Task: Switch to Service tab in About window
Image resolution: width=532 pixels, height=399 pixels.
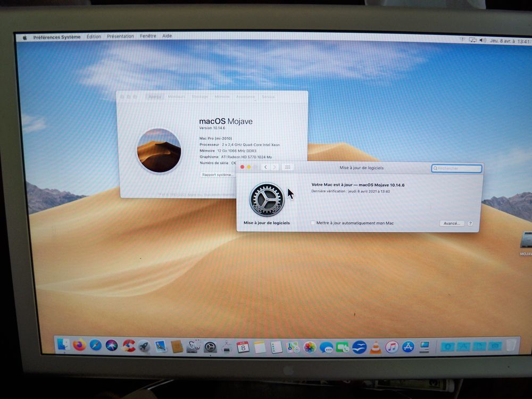Action: [x=268, y=97]
